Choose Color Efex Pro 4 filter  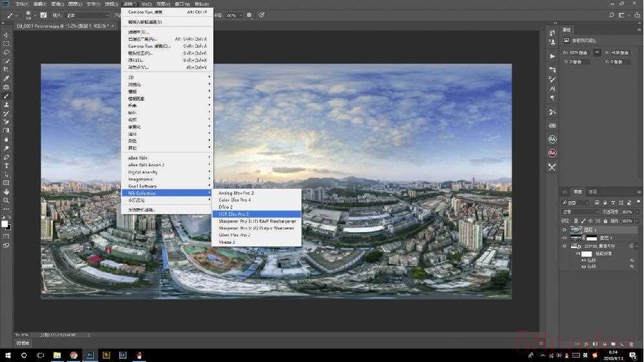click(x=256, y=200)
